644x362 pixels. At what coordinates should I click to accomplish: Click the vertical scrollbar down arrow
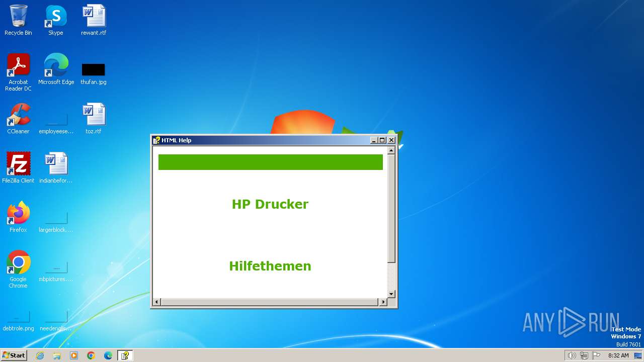click(x=391, y=294)
